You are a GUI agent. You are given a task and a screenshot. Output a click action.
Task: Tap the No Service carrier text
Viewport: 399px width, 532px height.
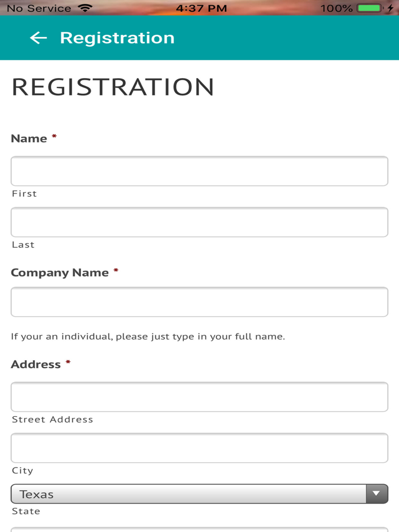coord(39,8)
